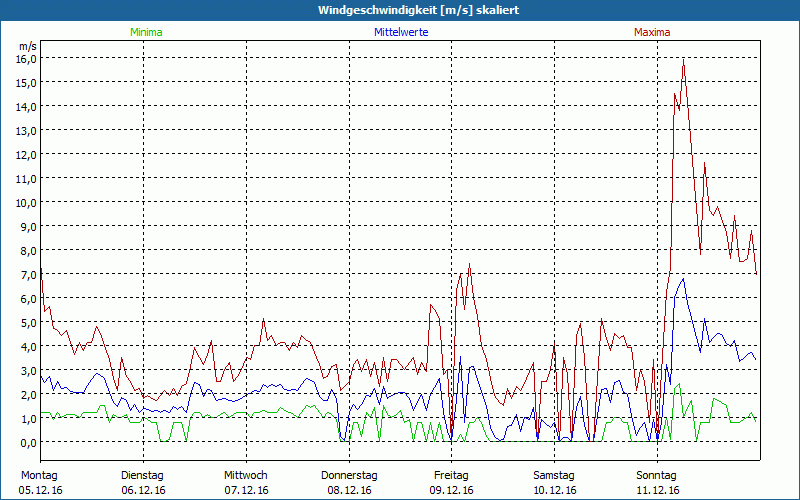
Task: Click the Samstag day label
Action: coord(554,476)
